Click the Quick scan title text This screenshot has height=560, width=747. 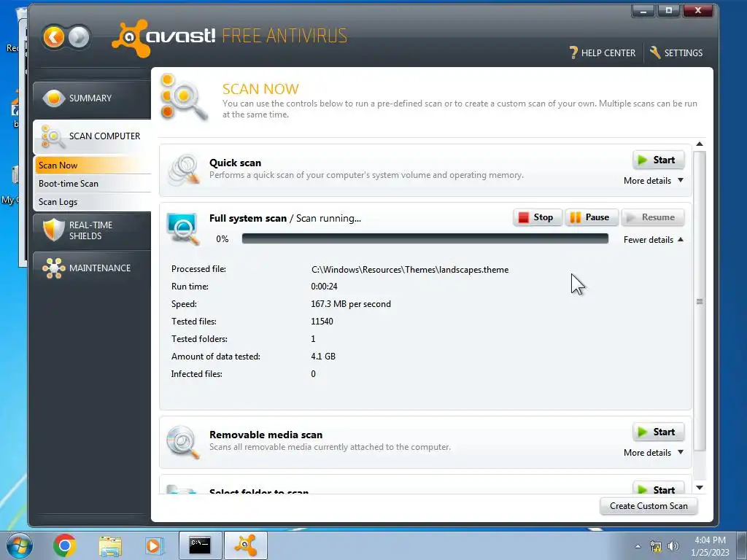[x=236, y=163]
